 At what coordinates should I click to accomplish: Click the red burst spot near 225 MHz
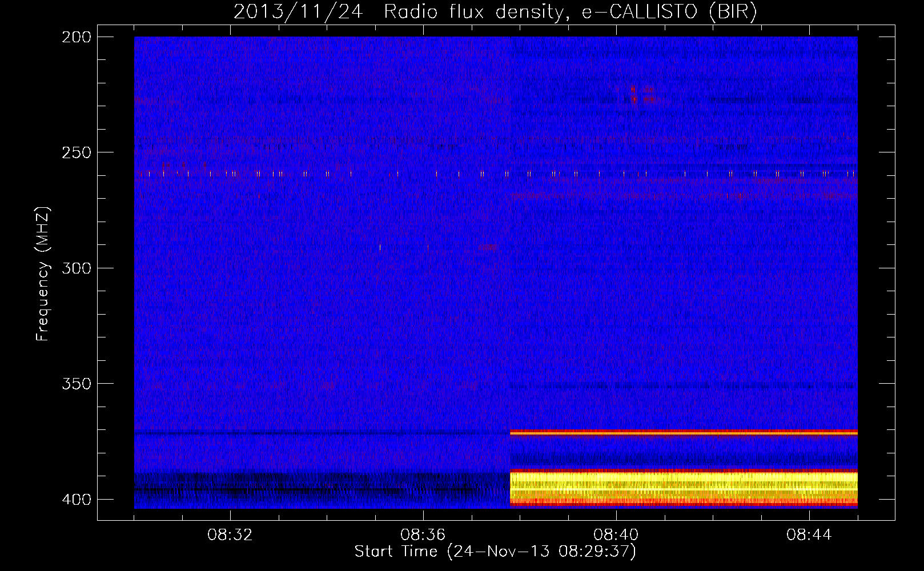634,95
